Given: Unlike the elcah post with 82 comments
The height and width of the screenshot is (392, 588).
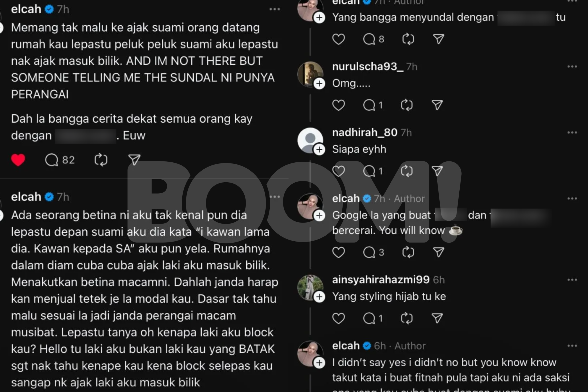Looking at the screenshot, I should [18, 160].
